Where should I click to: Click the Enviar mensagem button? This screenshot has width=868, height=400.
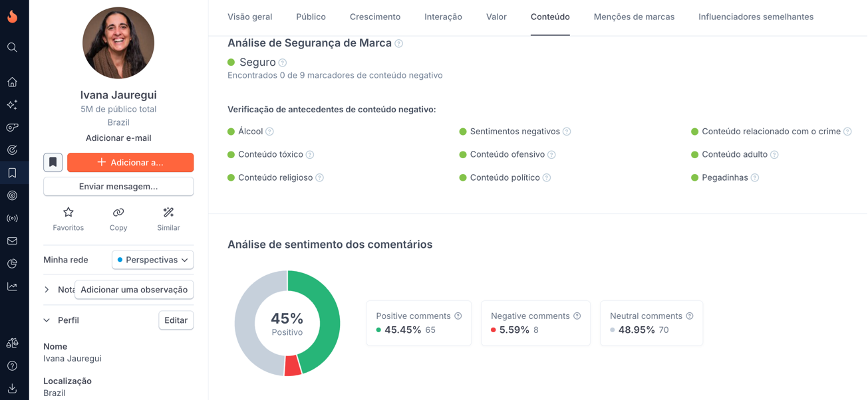118,187
